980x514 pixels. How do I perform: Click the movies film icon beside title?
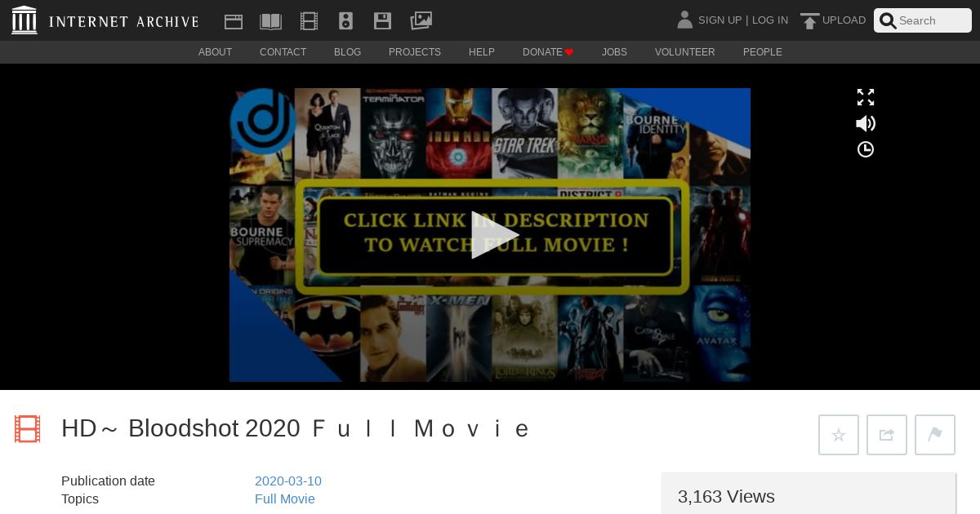pos(27,429)
